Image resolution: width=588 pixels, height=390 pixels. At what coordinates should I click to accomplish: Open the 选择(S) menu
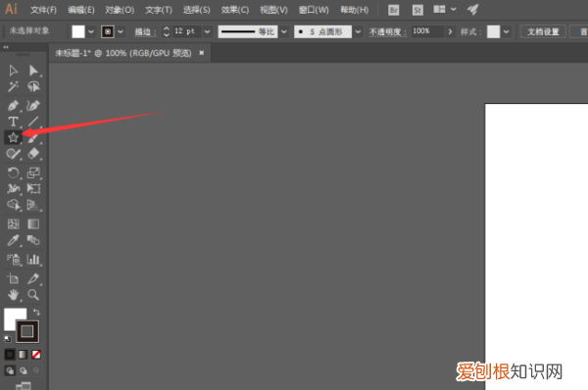[x=197, y=10]
